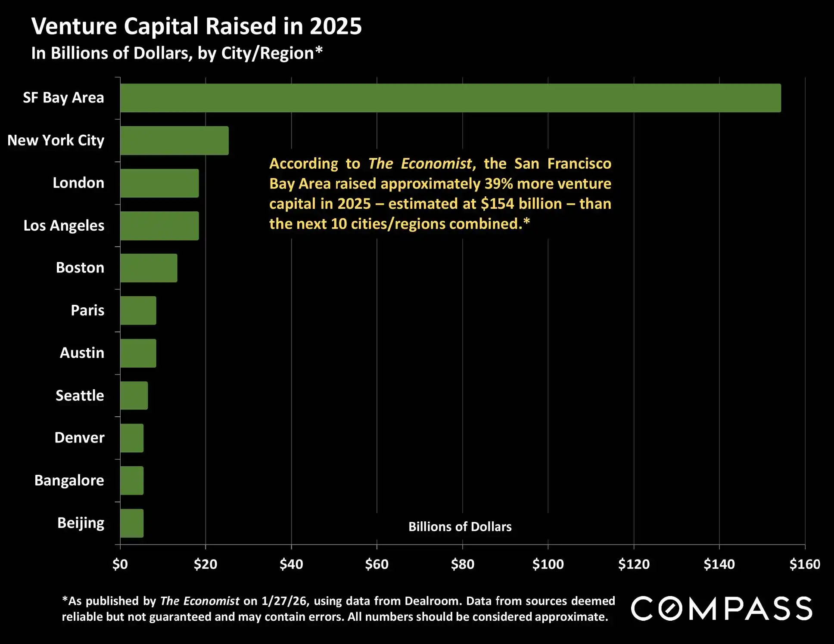Viewport: 834px width, 644px height.
Task: Click the Los Angeles bar
Action: tap(159, 226)
